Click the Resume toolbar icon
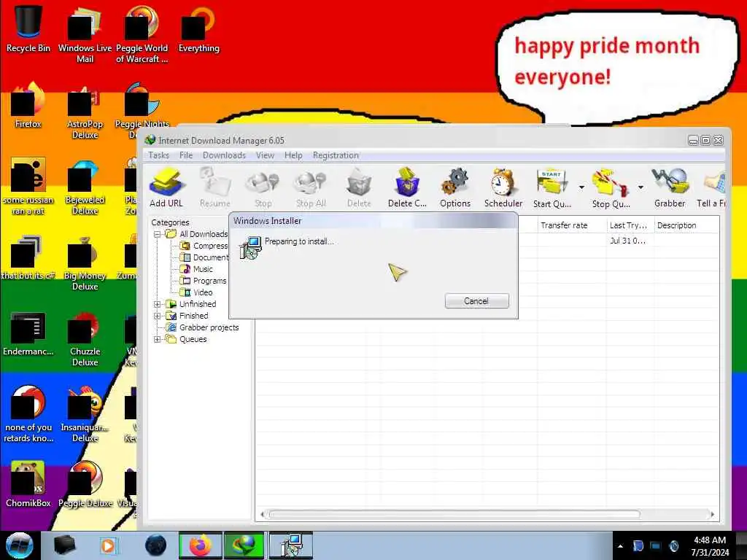The height and width of the screenshot is (560, 747). point(215,187)
